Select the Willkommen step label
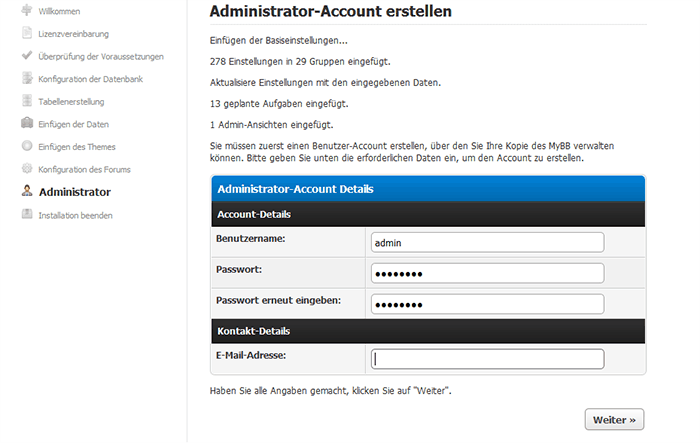This screenshot has width=700, height=443. click(59, 12)
